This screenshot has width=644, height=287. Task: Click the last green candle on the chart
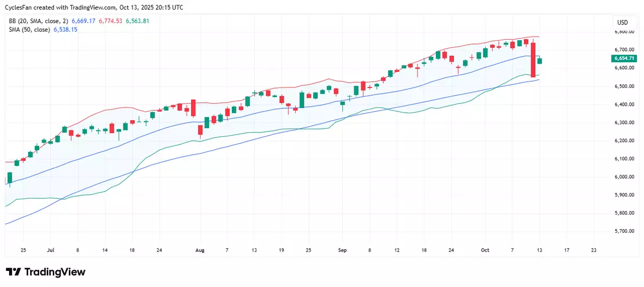539,61
